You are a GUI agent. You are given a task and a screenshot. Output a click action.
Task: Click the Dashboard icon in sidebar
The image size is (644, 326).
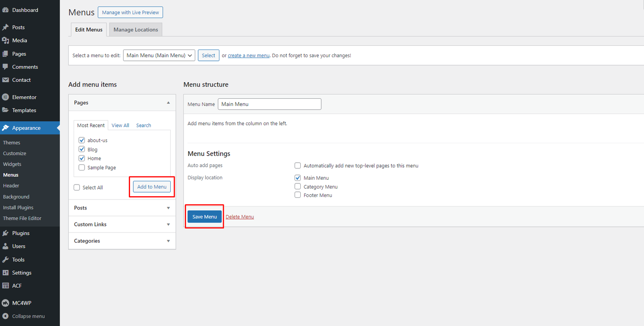(6, 10)
